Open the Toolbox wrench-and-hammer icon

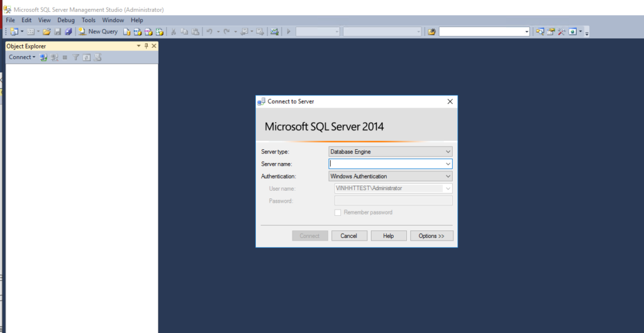(x=562, y=31)
